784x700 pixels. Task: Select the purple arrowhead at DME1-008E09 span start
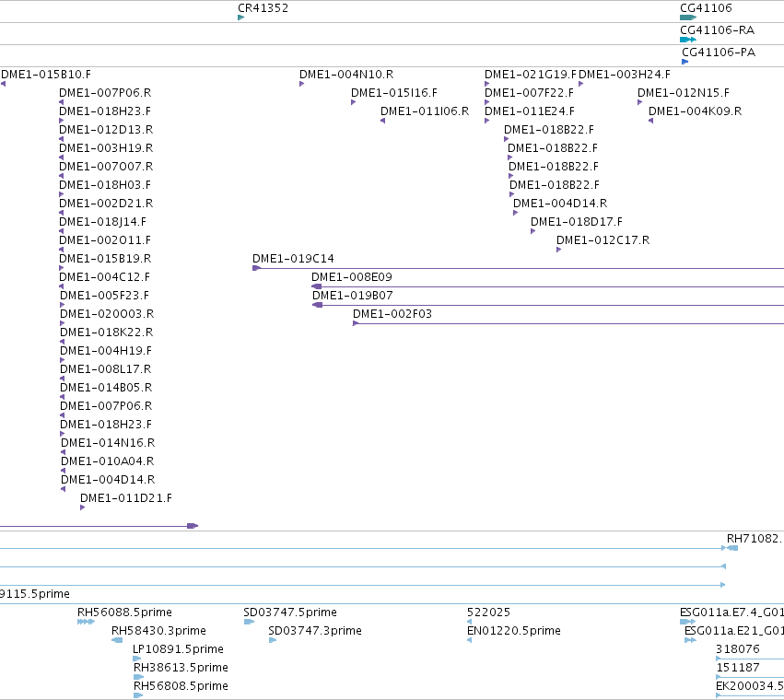coord(317,287)
